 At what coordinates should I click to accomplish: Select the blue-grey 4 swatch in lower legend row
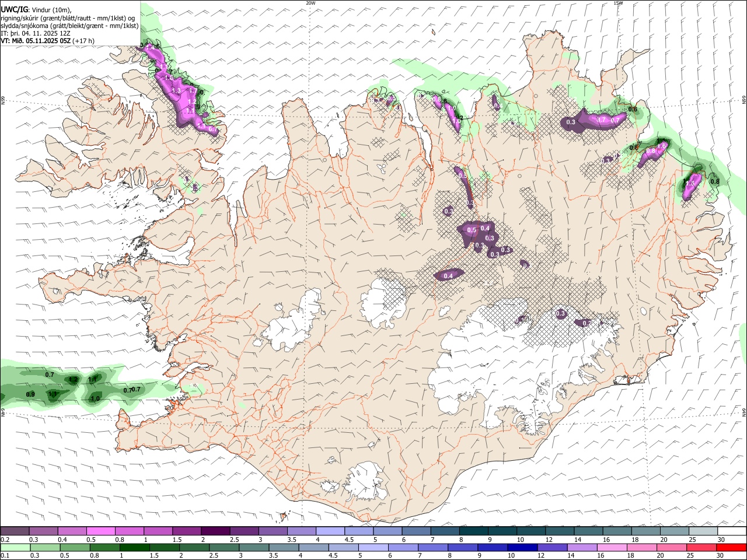point(313,548)
